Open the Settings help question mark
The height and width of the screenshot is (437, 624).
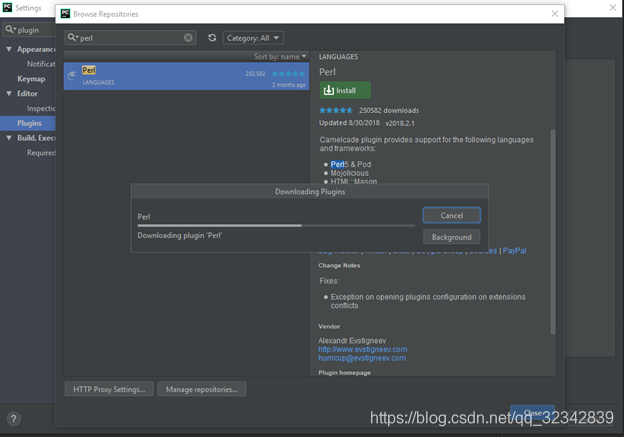[x=14, y=419]
